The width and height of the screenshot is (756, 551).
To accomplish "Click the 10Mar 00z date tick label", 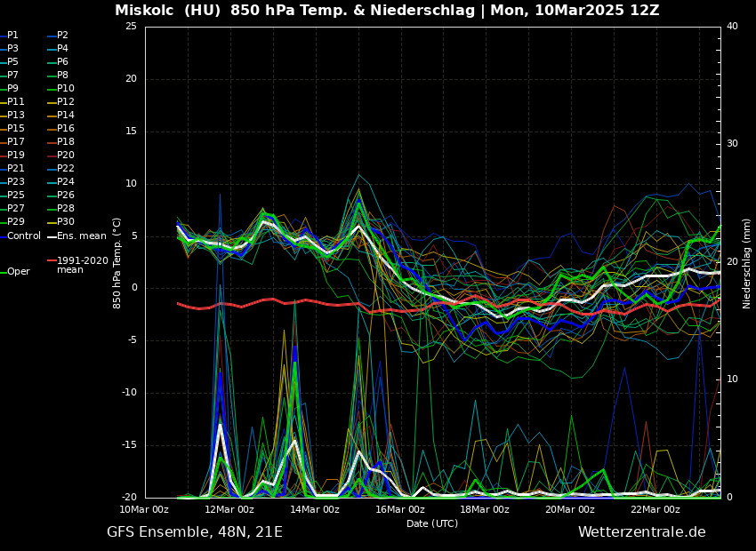I will click(x=144, y=509).
